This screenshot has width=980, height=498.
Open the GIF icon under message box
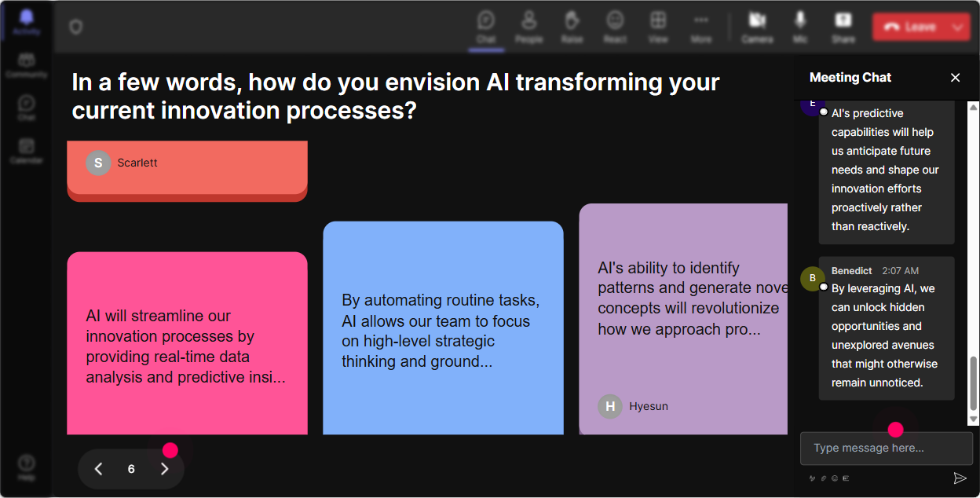pyautogui.click(x=846, y=478)
